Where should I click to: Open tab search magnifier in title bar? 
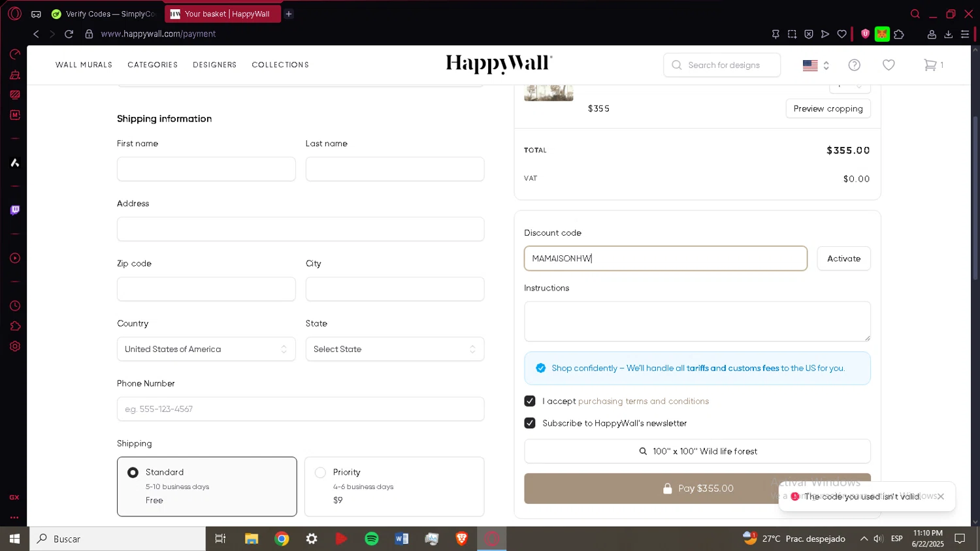[915, 14]
